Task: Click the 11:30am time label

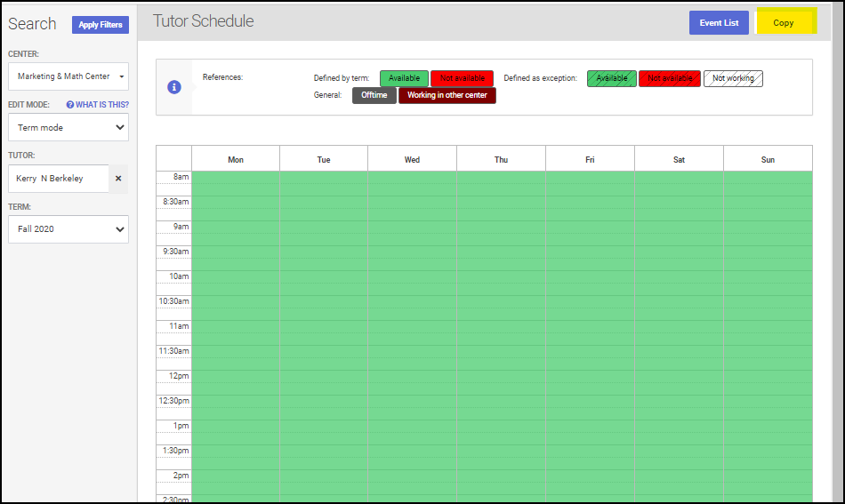Action: point(173,350)
